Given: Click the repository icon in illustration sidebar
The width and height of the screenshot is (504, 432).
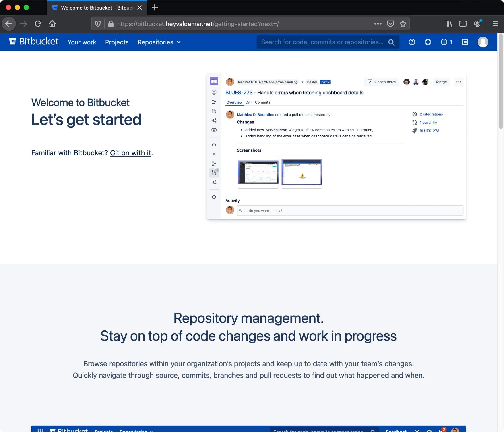Looking at the screenshot, I should (214, 81).
